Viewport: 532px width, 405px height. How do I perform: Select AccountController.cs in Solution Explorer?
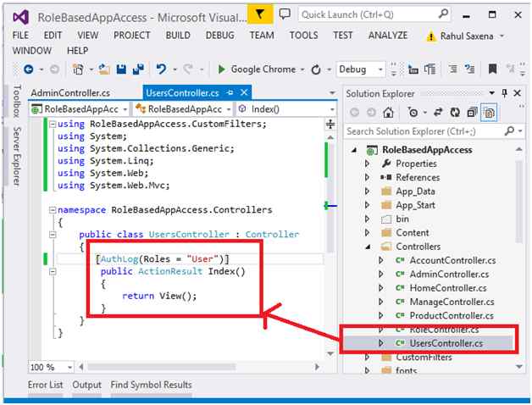452,261
